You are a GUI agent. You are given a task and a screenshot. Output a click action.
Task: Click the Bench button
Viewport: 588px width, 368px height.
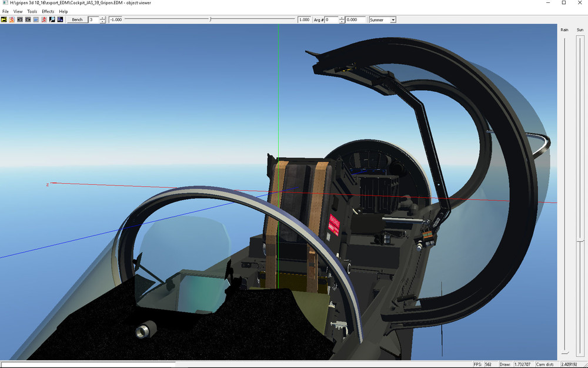pos(77,19)
